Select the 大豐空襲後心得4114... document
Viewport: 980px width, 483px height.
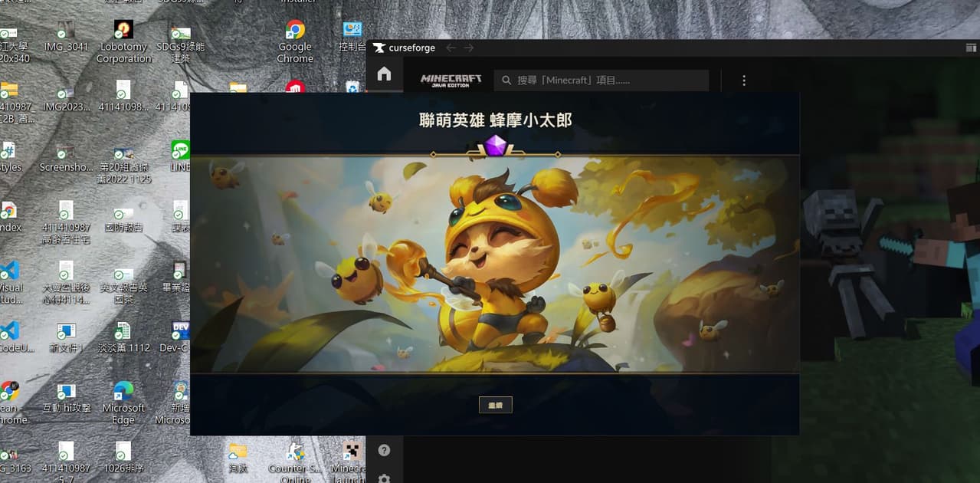coord(66,282)
